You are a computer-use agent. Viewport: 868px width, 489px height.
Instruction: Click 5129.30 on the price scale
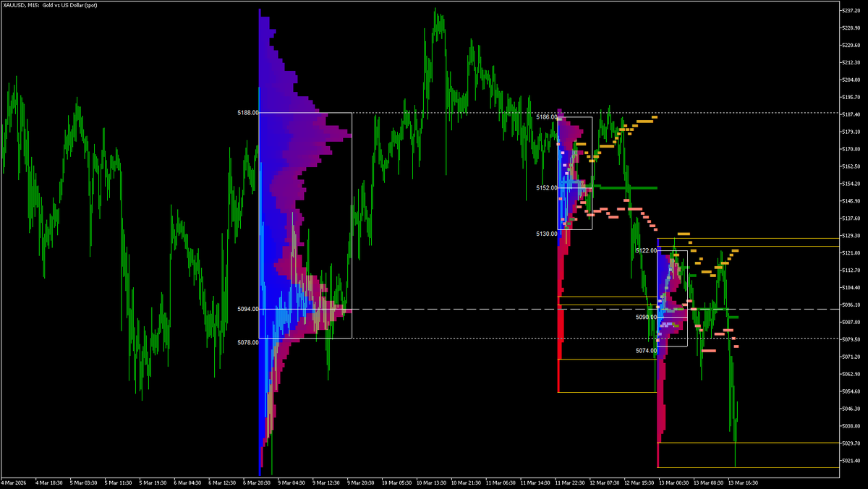click(x=851, y=236)
